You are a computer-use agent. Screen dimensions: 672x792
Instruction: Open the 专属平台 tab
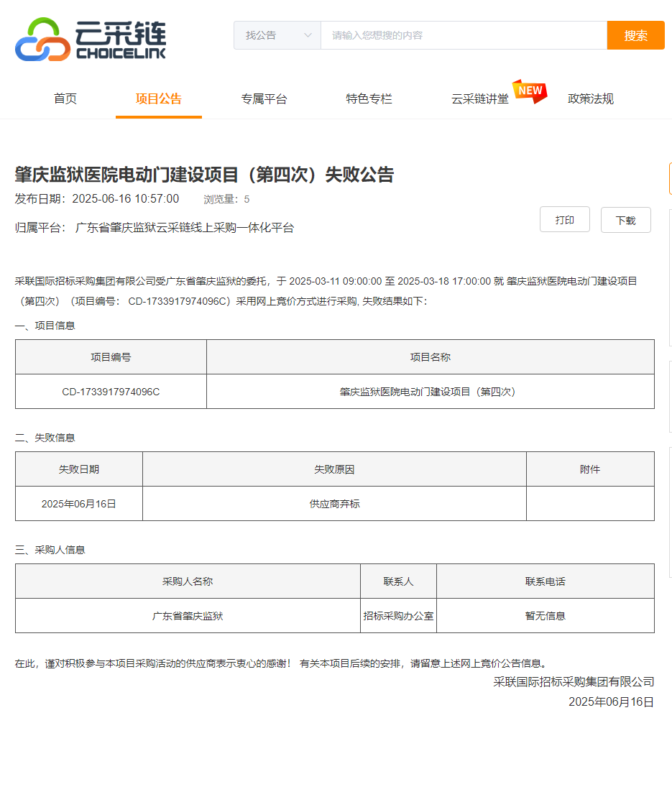pyautogui.click(x=264, y=98)
